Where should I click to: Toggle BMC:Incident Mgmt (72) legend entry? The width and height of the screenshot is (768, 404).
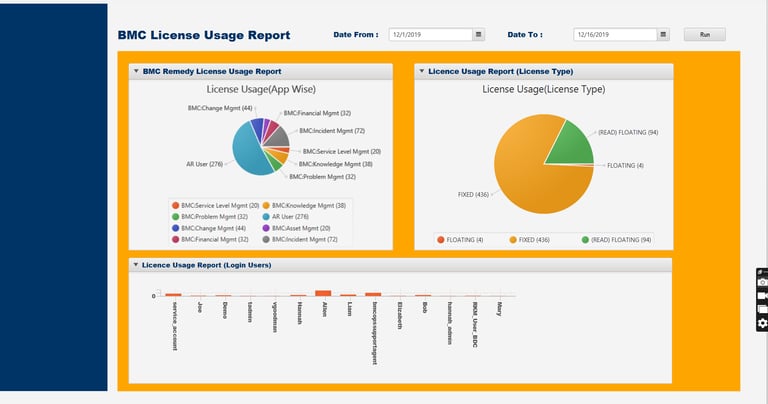click(x=300, y=239)
